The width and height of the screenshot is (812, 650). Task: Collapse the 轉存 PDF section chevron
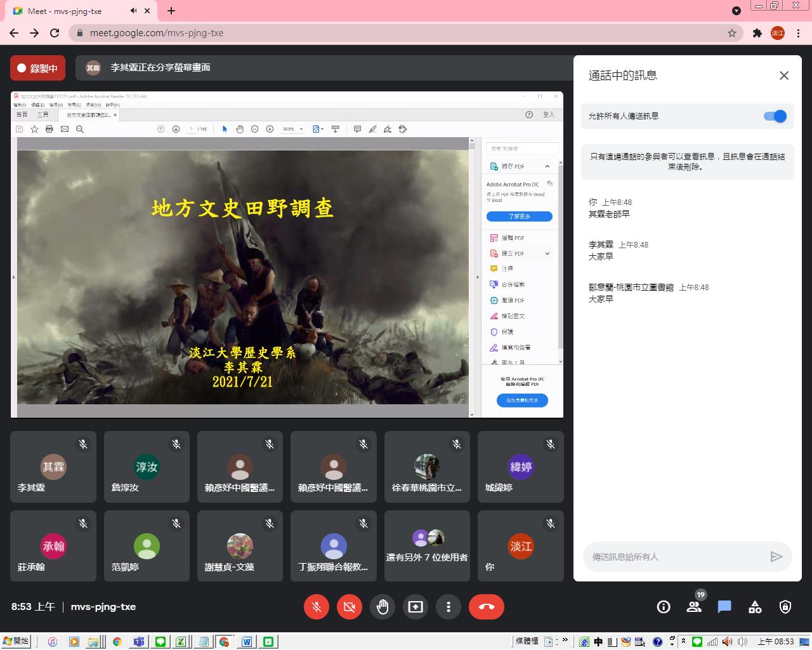[x=547, y=166]
